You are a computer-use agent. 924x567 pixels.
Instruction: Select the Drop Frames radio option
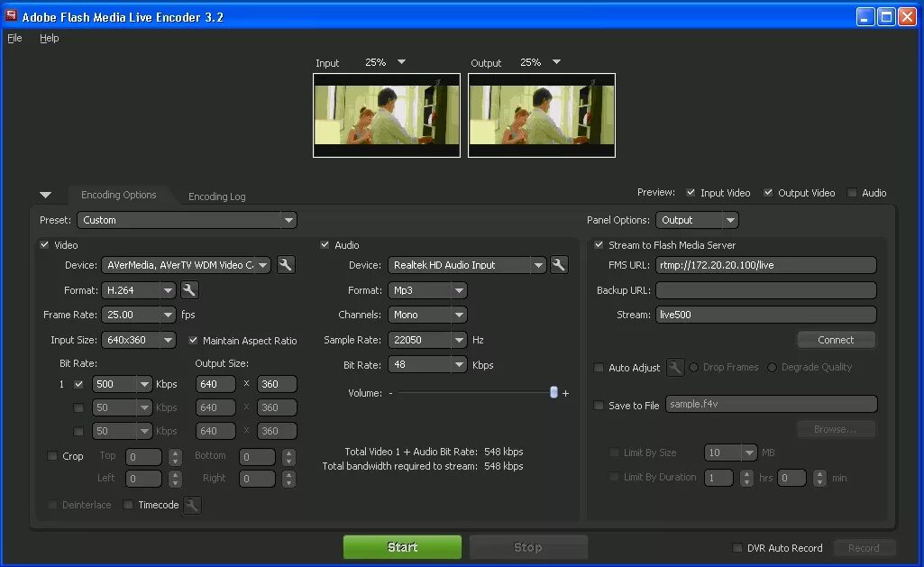[x=694, y=367]
